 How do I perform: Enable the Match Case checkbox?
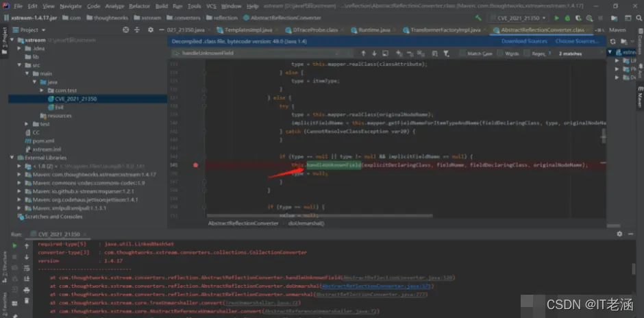click(463, 53)
